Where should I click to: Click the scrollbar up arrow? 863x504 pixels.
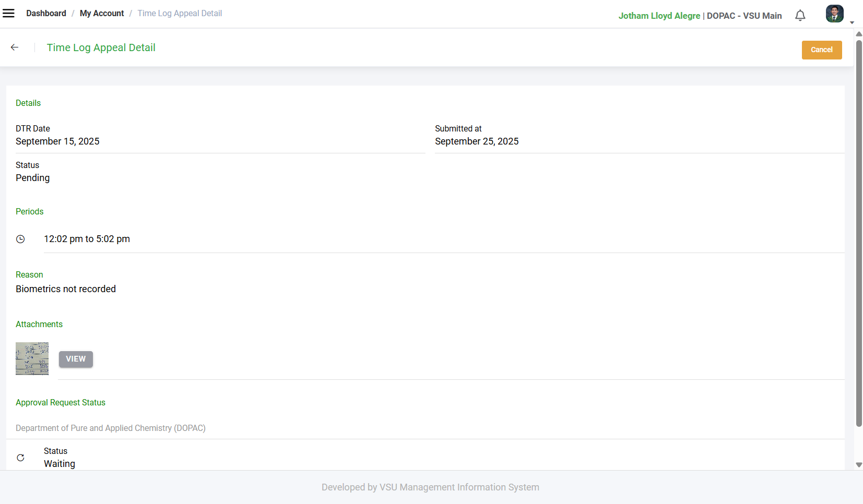click(x=859, y=34)
